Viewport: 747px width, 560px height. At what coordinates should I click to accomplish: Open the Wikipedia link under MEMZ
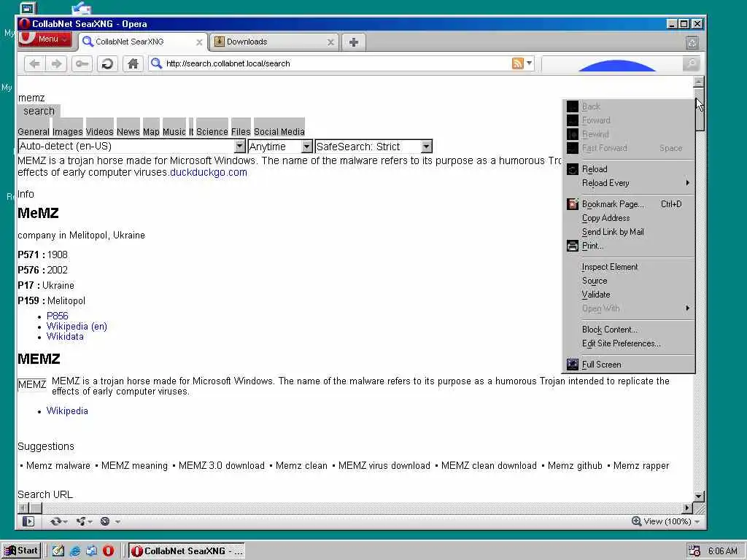pos(67,411)
